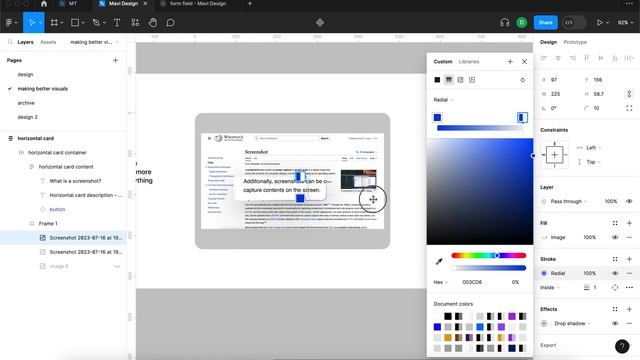Open the Resources tool
Image resolution: width=640 pixels, height=360 pixels.
pyautogui.click(x=135, y=22)
